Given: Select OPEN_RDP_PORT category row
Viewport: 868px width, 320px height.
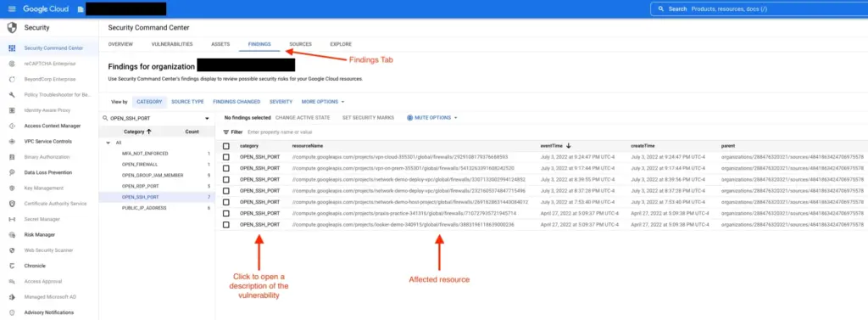Looking at the screenshot, I should pos(157,186).
